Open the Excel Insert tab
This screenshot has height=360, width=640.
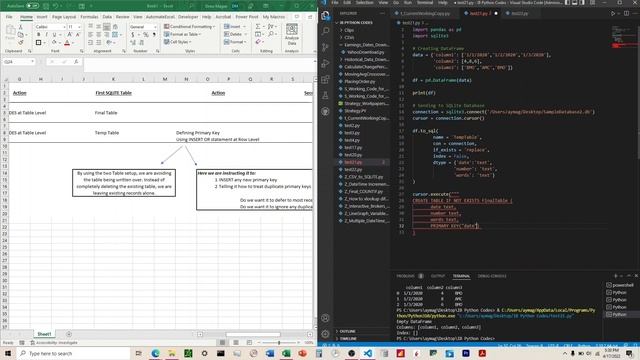tap(42, 17)
